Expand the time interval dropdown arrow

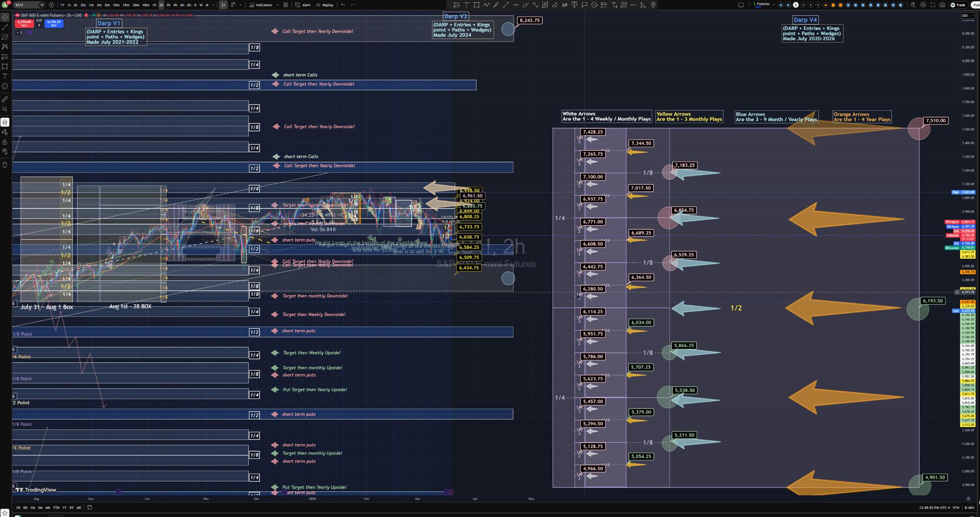pyautogui.click(x=213, y=5)
